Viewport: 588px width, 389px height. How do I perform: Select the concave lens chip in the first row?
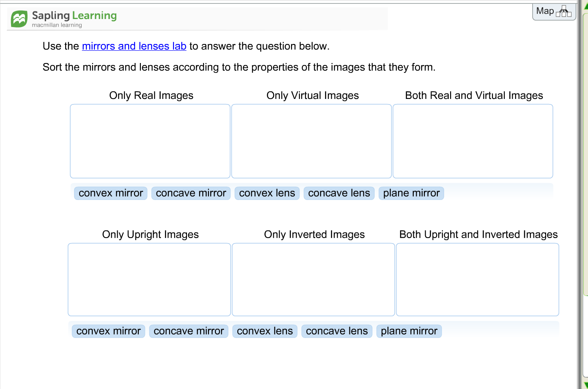tap(339, 193)
